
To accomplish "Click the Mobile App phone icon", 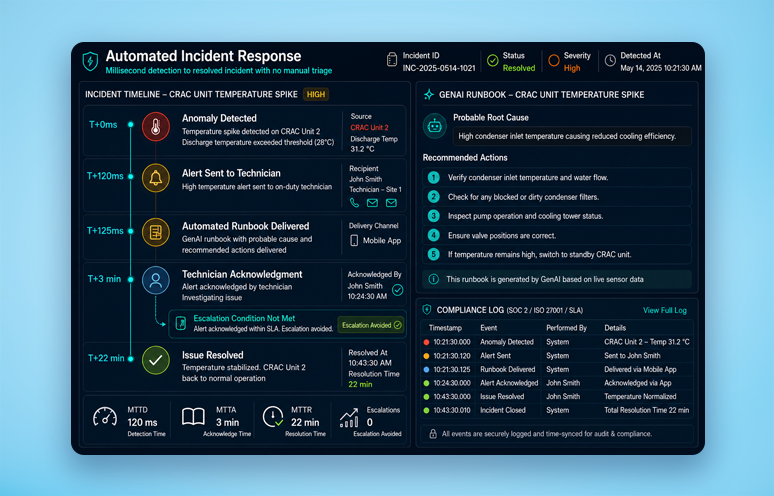I will coord(354,240).
